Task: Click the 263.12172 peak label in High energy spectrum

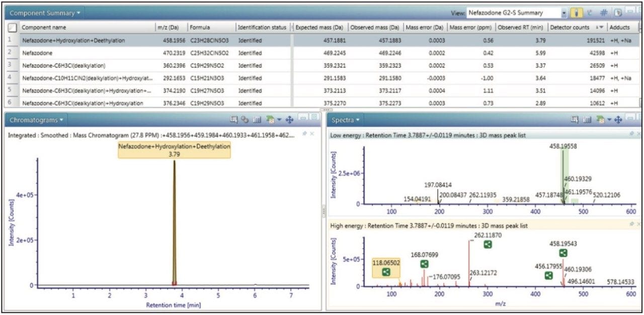Action: 484,273
